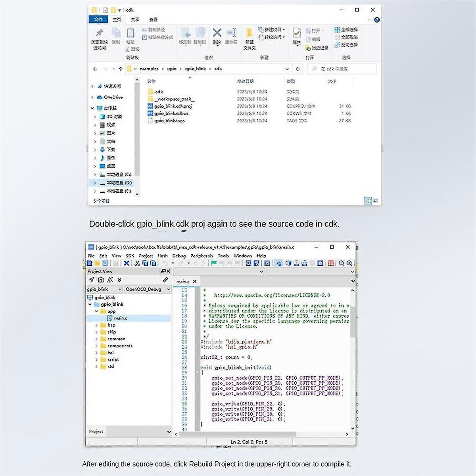This screenshot has height=476, width=476.
Task: Click the locate arrow icon in Project View toolbar
Action: pos(92,280)
